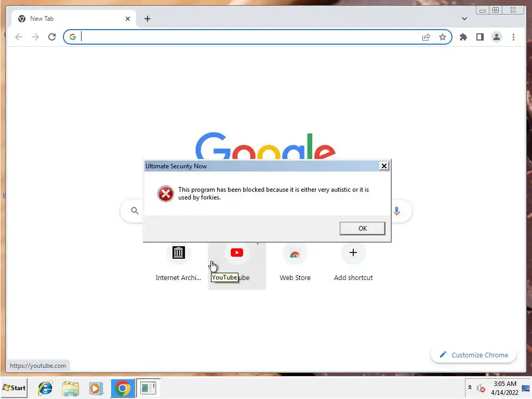The height and width of the screenshot is (399, 532).
Task: Close the New Tab tab
Action: coord(128,19)
